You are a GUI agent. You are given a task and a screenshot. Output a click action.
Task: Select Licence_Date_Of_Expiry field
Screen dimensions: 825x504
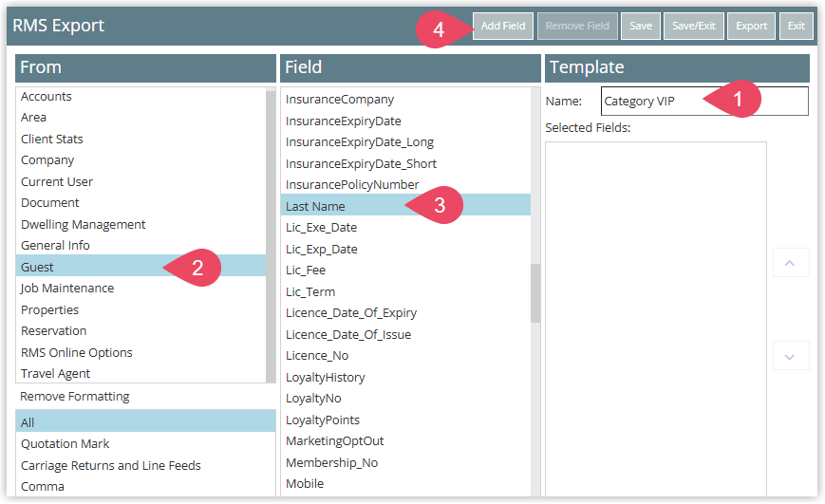[x=405, y=313]
